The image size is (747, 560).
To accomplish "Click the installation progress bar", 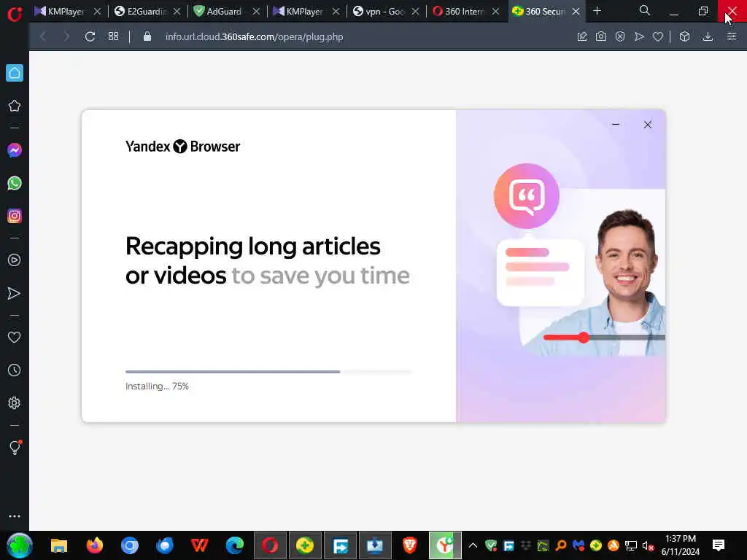I will coord(268,371).
